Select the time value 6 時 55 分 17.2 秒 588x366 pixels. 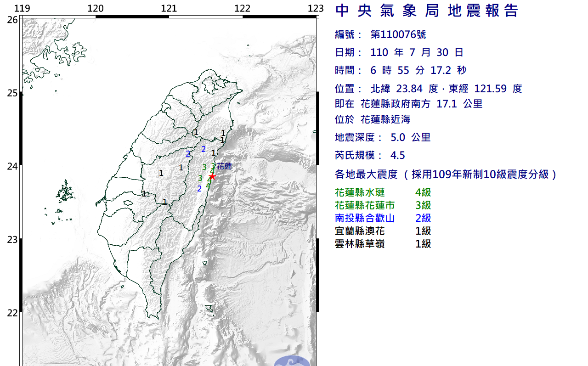[418, 70]
